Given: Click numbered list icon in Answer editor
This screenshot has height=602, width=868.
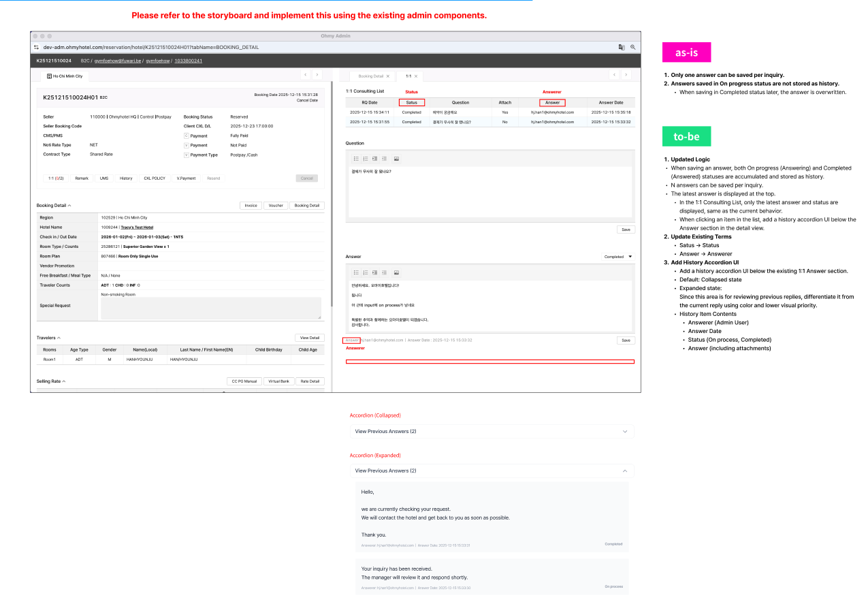Looking at the screenshot, I should click(x=366, y=272).
